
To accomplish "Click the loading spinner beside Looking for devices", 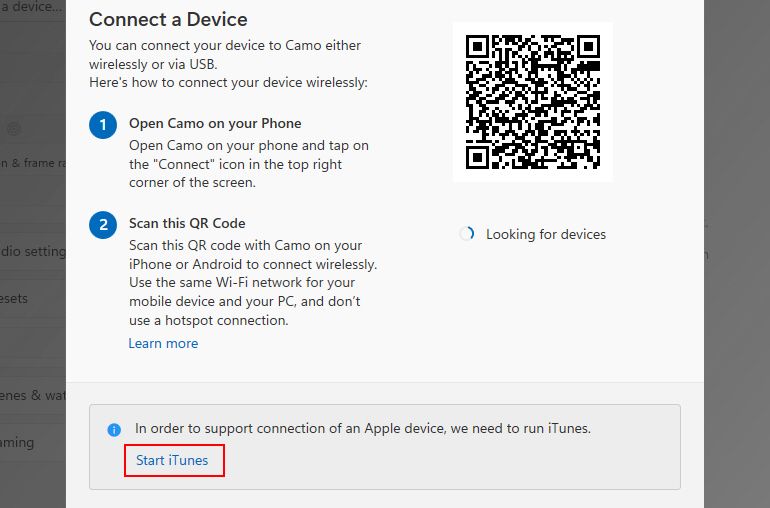I will (x=466, y=234).
